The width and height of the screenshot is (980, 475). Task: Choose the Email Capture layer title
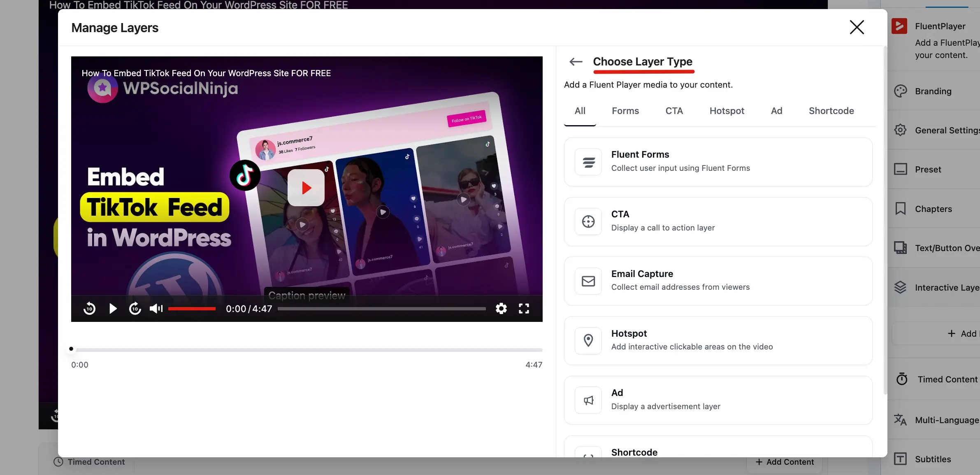coord(642,274)
